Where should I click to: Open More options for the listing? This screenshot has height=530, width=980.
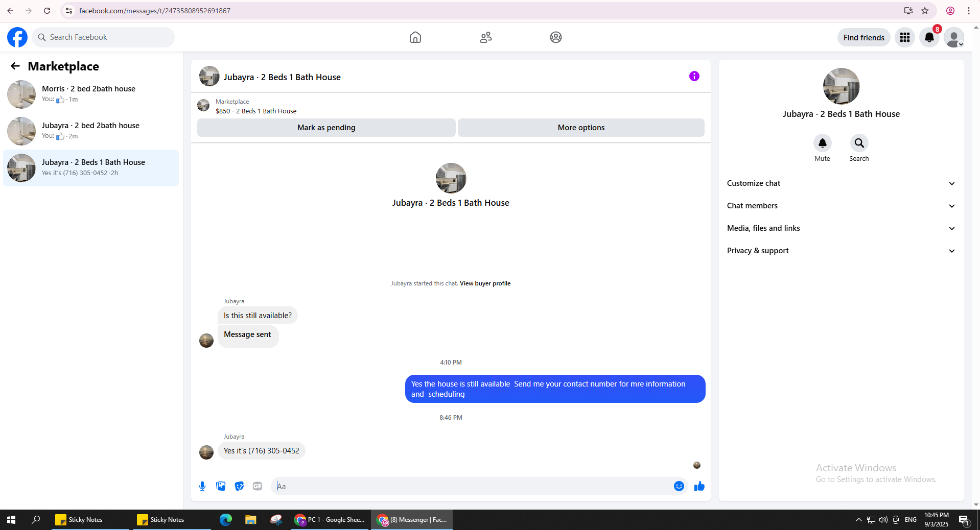[581, 128]
